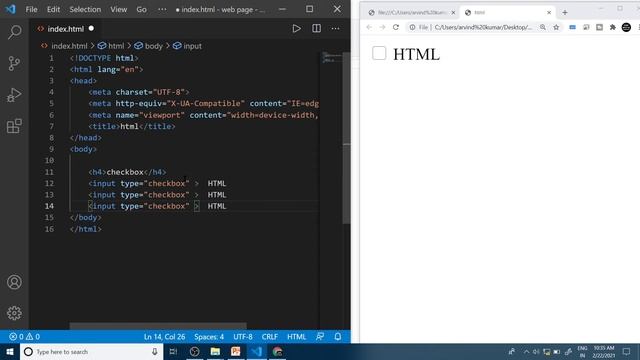The width and height of the screenshot is (640, 360).
Task: Open the Windows Start menu
Action: tap(10, 352)
